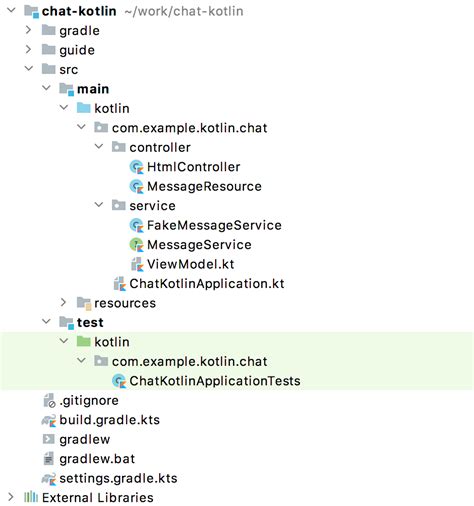
Task: Select the chat-kotlin project root
Action: [x=79, y=11]
